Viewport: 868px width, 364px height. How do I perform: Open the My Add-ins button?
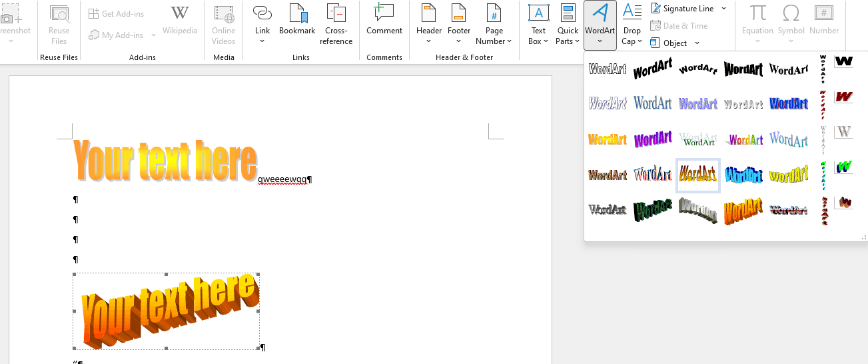click(x=117, y=35)
